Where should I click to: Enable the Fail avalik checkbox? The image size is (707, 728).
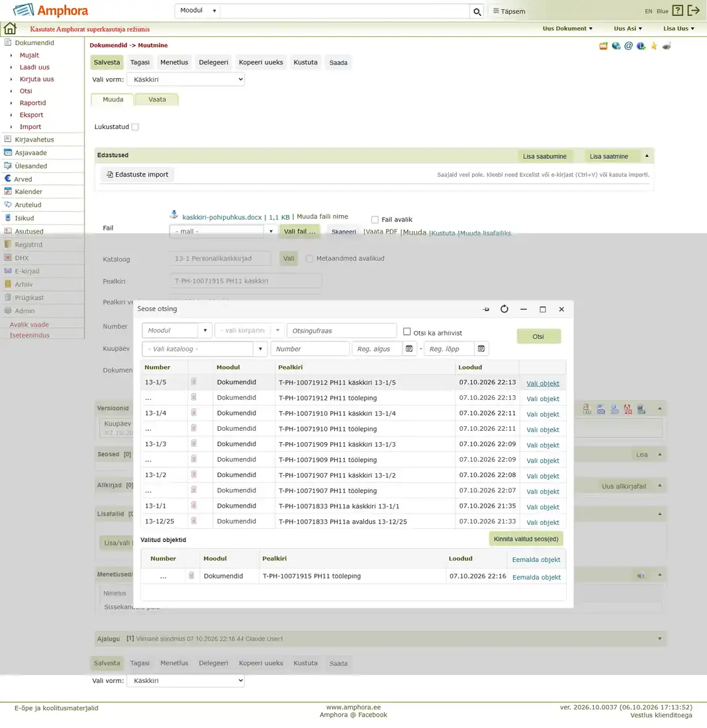[x=375, y=220]
